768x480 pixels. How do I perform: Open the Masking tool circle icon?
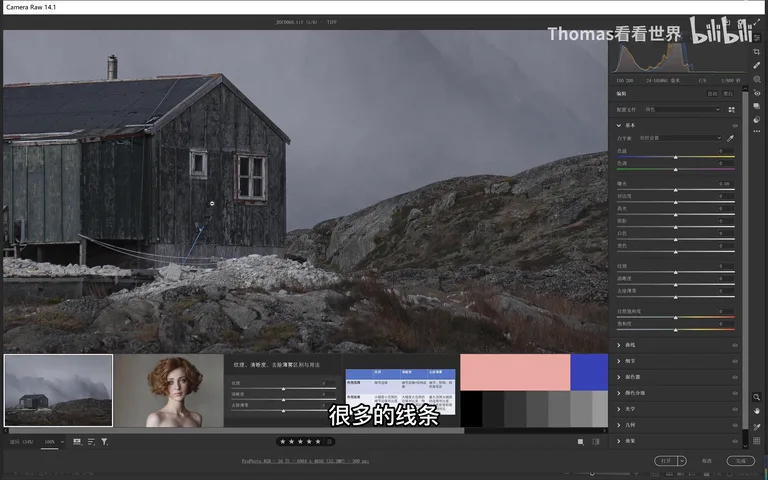(x=757, y=79)
